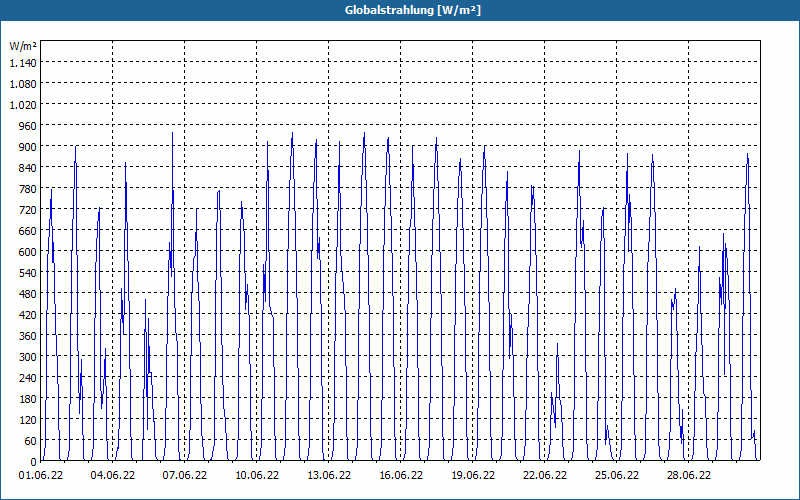
Task: Select the 10.06.22 date label
Action: (x=257, y=476)
